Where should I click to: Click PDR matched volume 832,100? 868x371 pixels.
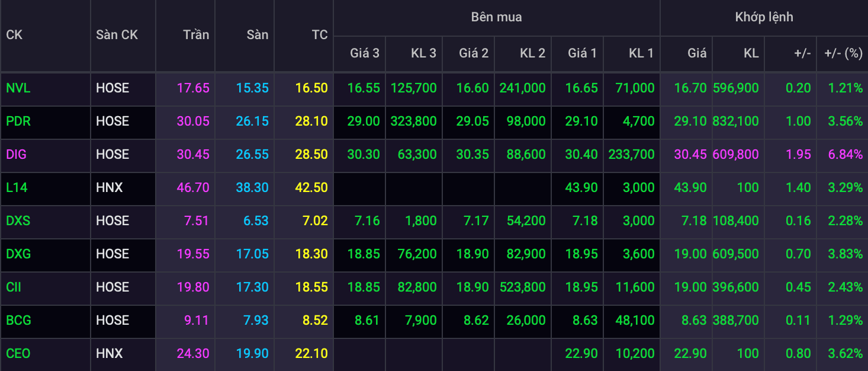tap(735, 121)
